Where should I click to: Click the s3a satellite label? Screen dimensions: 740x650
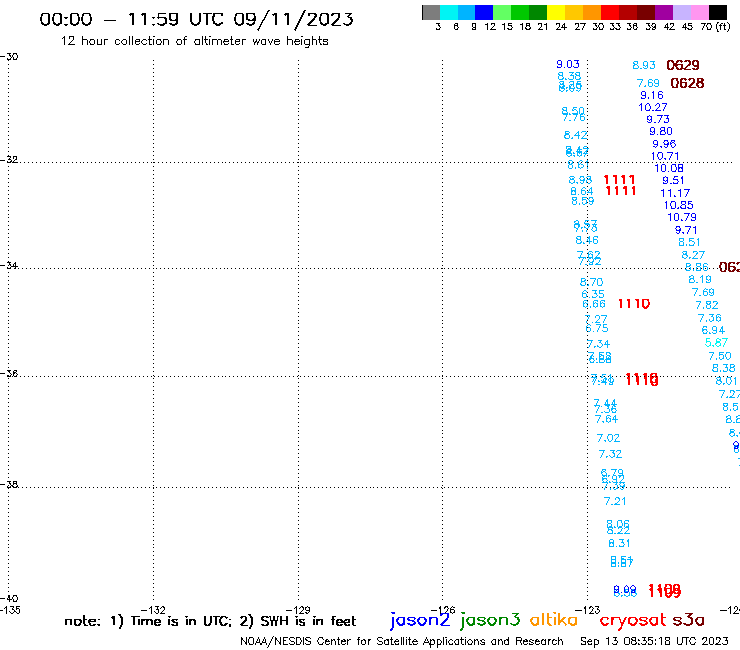tap(688, 621)
